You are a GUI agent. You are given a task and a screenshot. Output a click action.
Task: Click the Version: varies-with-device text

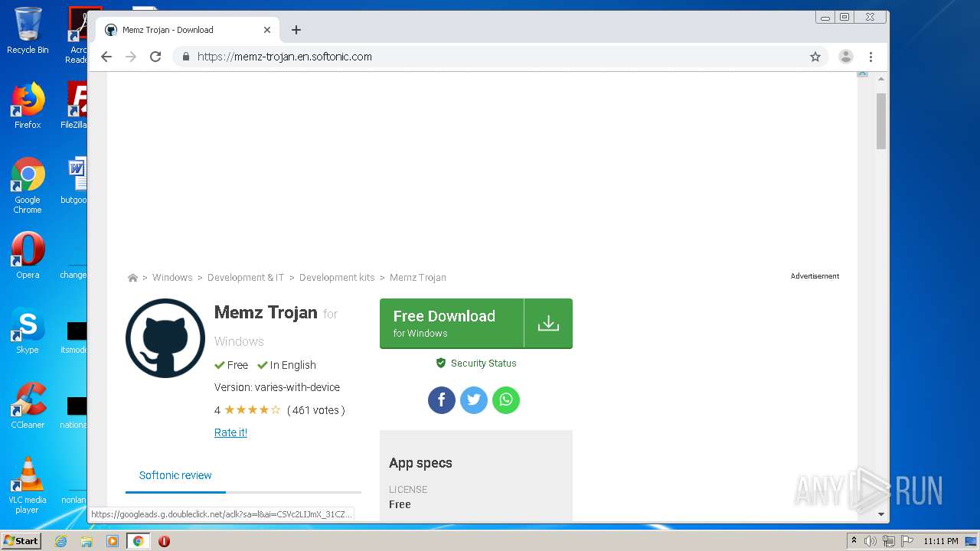point(277,387)
